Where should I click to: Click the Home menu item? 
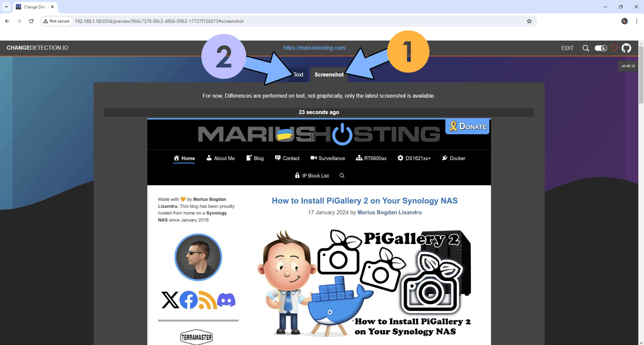[184, 158]
